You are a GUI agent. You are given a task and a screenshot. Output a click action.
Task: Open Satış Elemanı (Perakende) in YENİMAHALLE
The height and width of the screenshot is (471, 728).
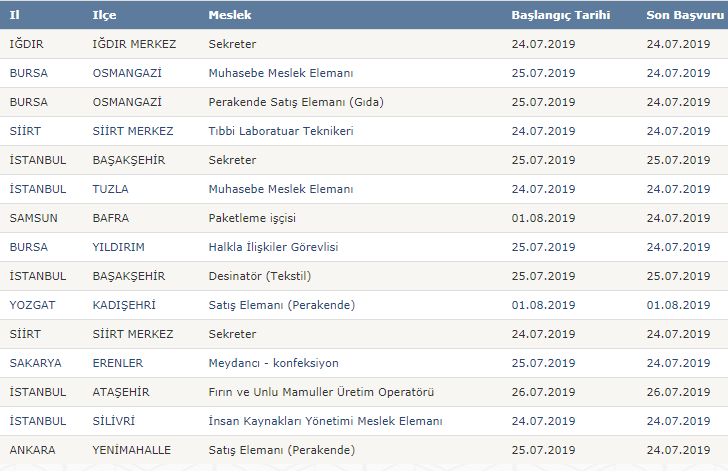coord(281,450)
